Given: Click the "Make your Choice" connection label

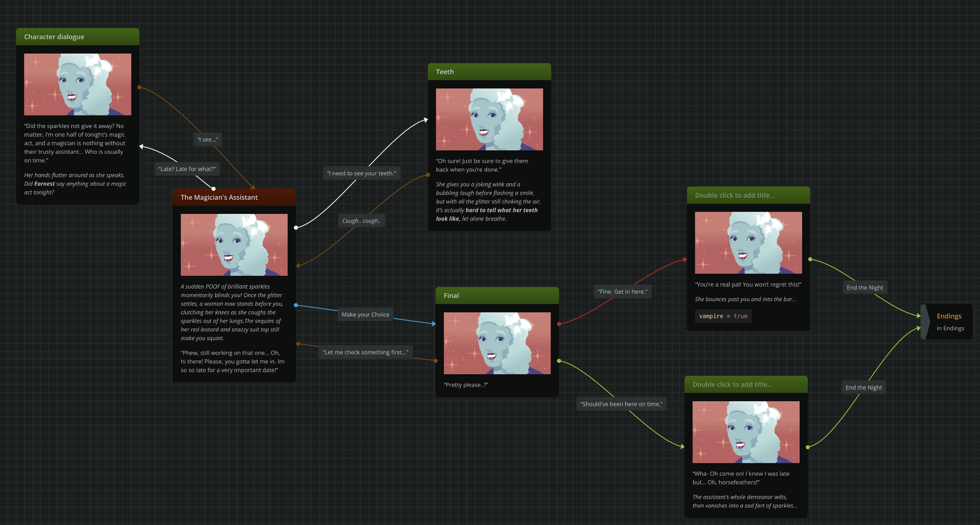Looking at the screenshot, I should click(365, 314).
